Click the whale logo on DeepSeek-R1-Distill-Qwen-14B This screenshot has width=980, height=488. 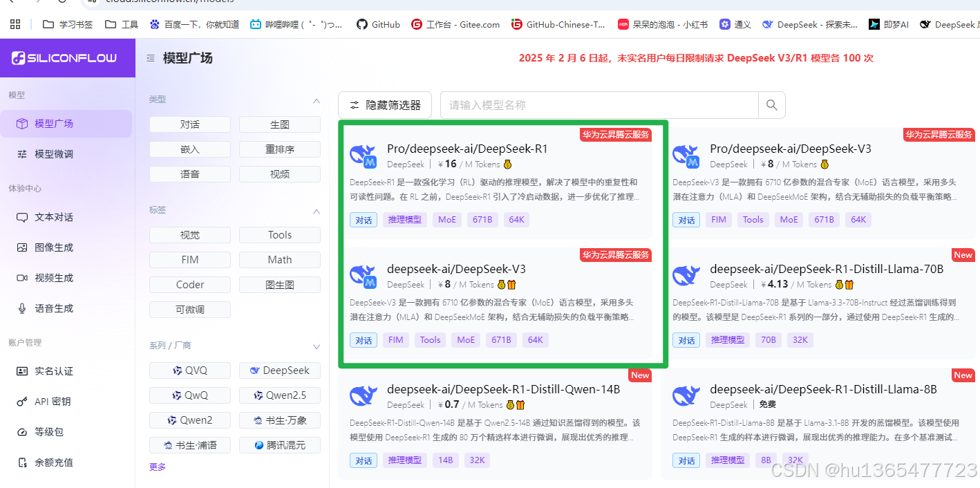click(x=363, y=397)
